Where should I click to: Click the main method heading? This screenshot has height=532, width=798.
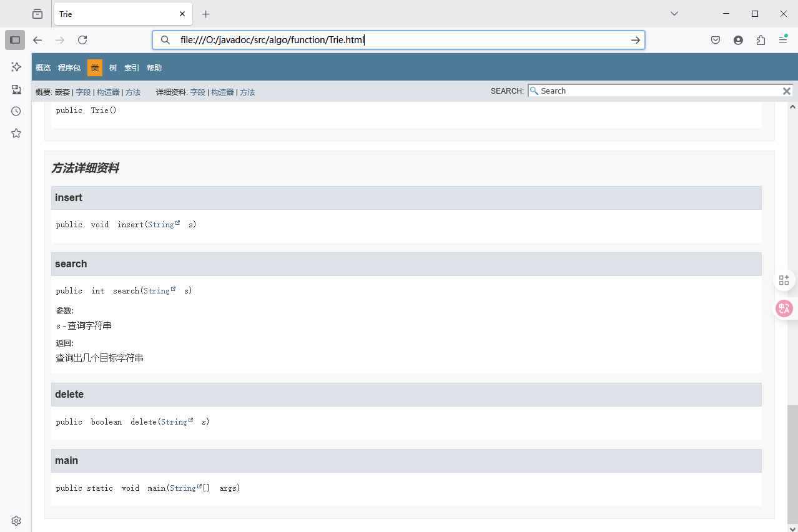[67, 461]
